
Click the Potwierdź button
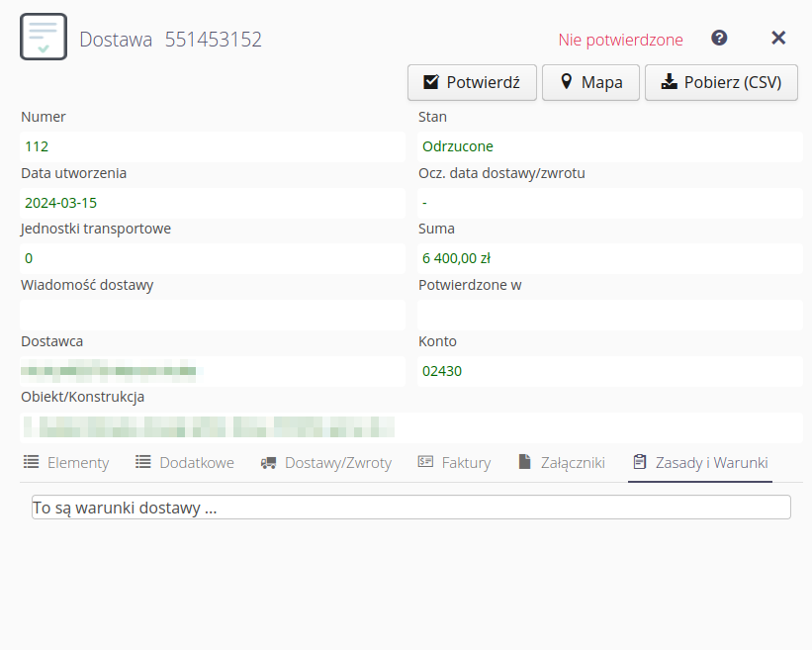pyautogui.click(x=472, y=82)
